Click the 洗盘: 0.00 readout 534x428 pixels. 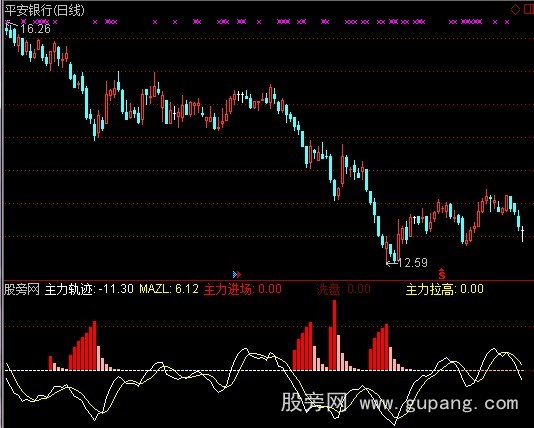pyautogui.click(x=343, y=289)
